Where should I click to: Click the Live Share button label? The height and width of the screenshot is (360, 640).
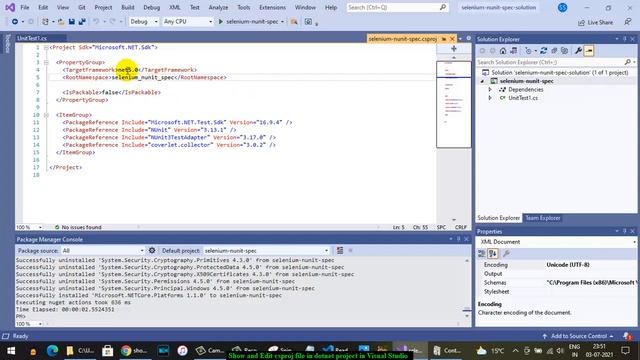coord(600,22)
